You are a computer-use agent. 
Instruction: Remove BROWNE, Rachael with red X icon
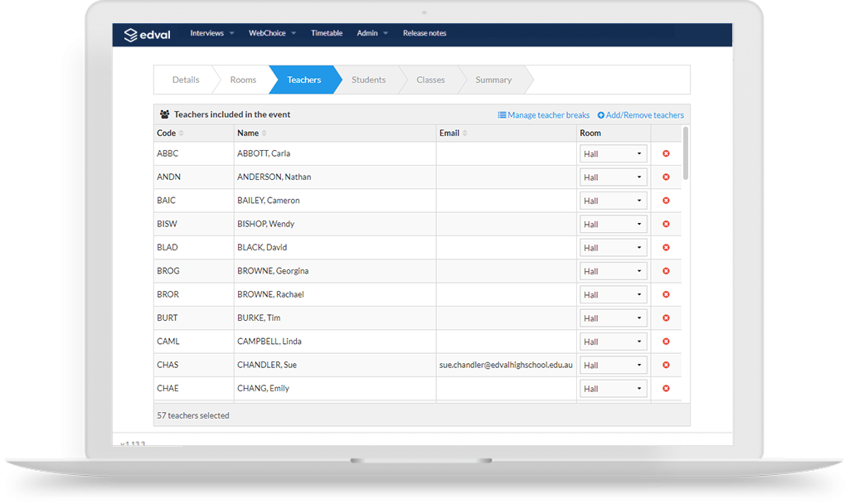click(666, 294)
